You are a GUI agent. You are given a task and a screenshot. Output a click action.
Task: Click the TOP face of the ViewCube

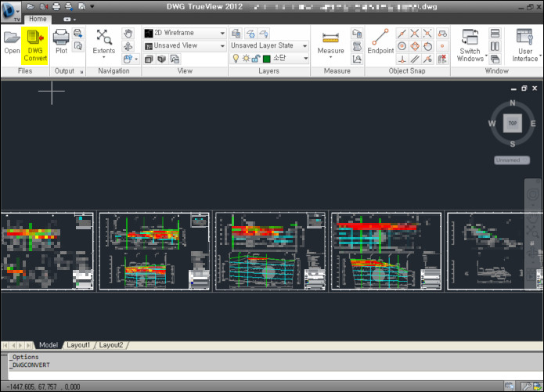513,123
